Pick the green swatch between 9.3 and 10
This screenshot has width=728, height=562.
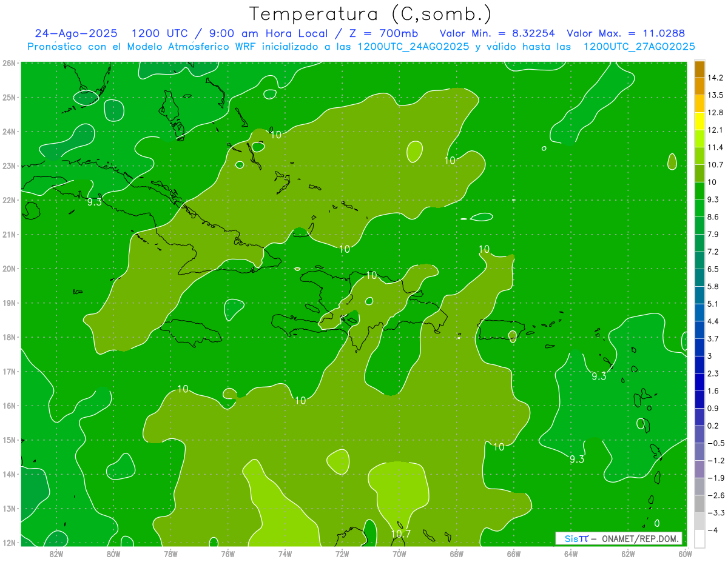[x=700, y=190]
